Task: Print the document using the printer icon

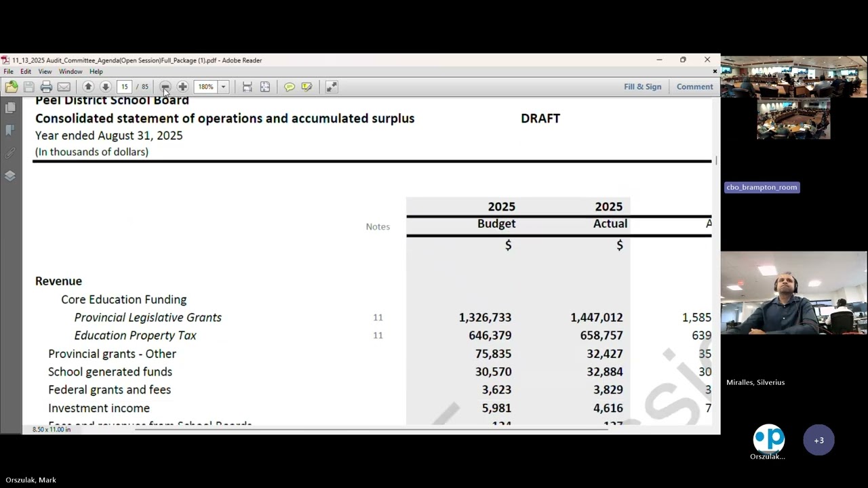Action: click(x=46, y=87)
